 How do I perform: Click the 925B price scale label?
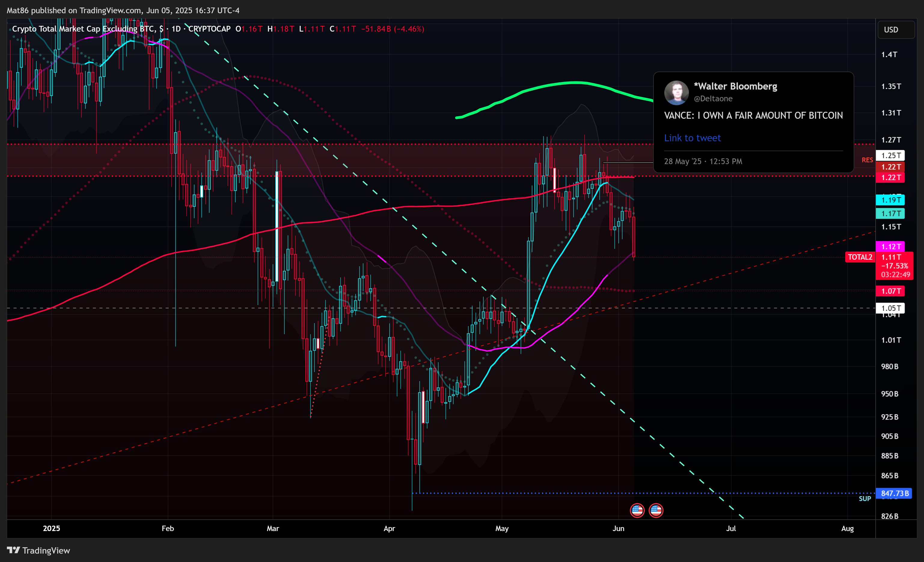(889, 417)
